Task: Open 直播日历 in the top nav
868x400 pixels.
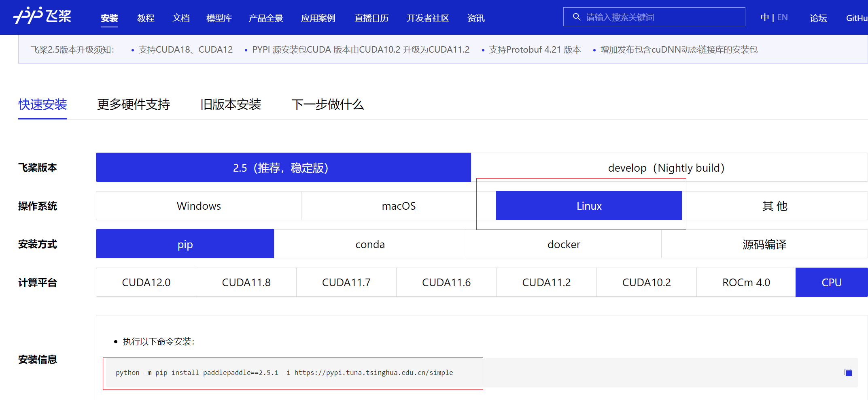Action: pyautogui.click(x=371, y=18)
